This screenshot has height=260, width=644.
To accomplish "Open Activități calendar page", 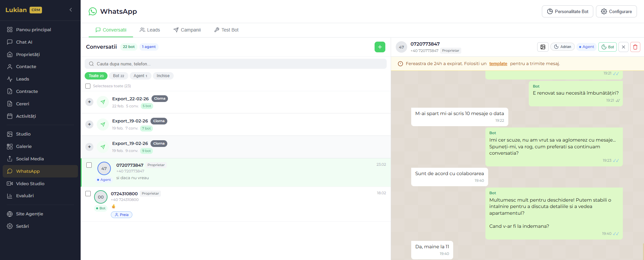I will 40,116.
